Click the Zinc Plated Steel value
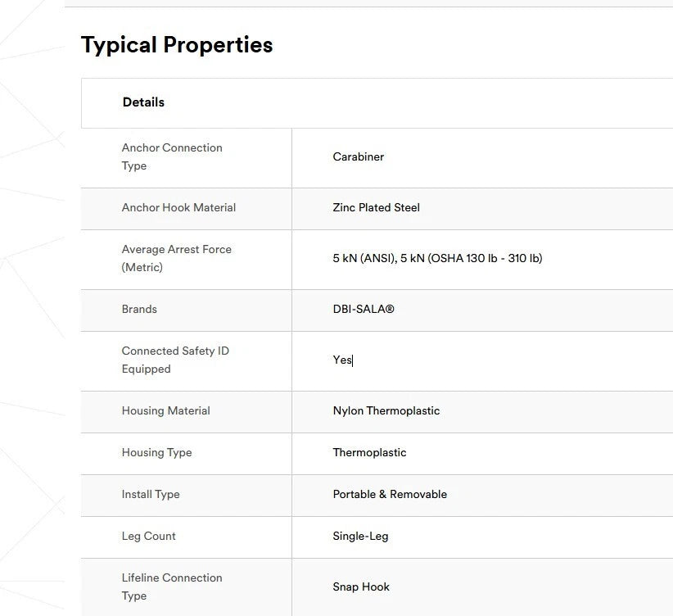Screen dimensions: 673x616 [x=376, y=208]
